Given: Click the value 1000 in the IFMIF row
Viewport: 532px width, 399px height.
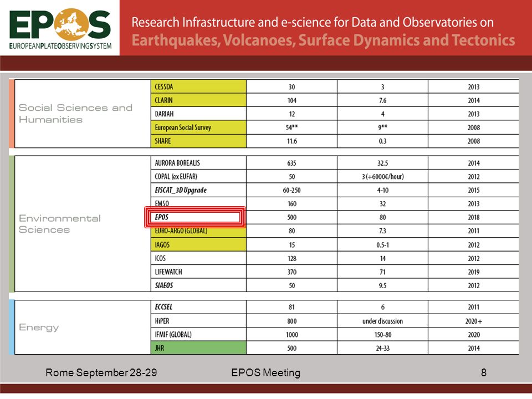Looking at the screenshot, I should (x=292, y=335).
